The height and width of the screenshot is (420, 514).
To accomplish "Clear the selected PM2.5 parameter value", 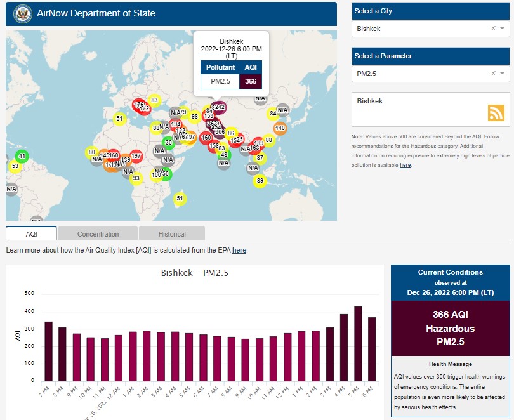I will (493, 74).
